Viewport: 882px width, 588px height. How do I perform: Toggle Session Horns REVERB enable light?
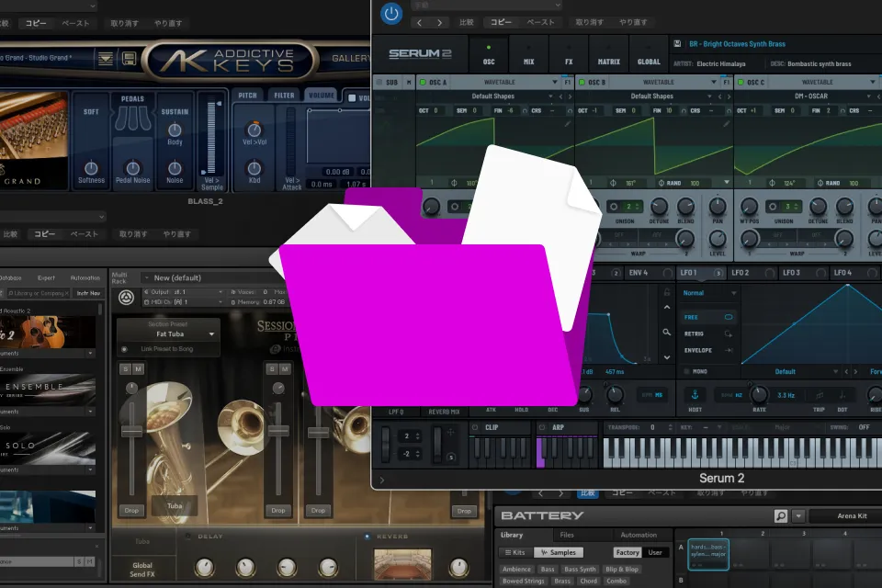click(367, 537)
